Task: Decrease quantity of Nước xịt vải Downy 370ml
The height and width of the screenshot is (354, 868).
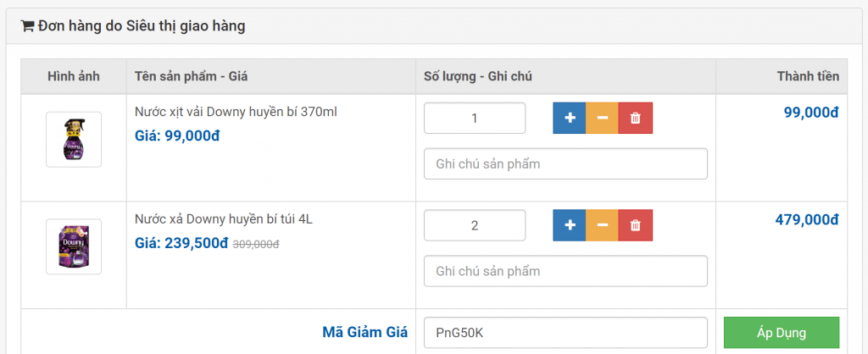Action: tap(603, 118)
